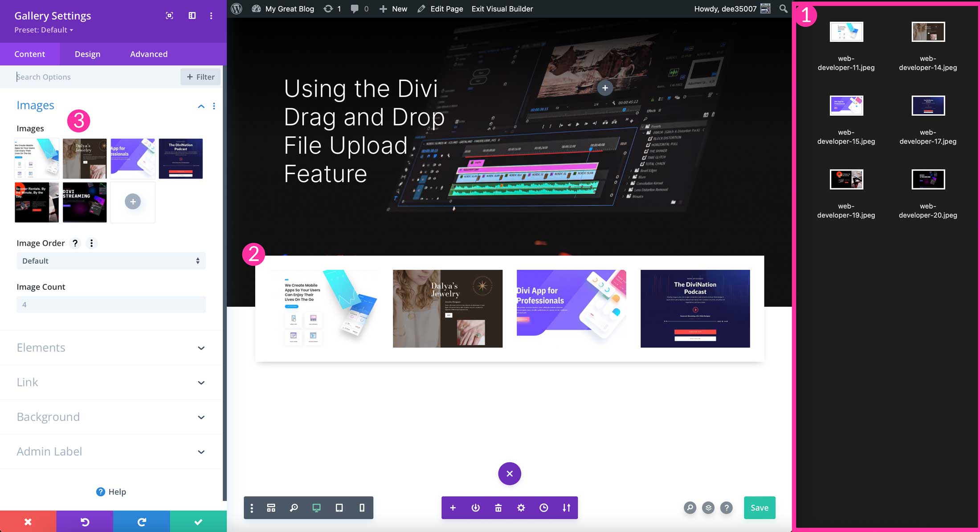Open the Background section
Image resolution: width=980 pixels, height=532 pixels.
pos(110,417)
